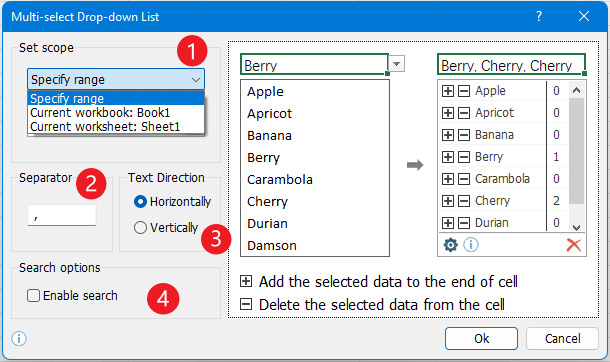Click the minus icon beside Banana

coord(463,135)
